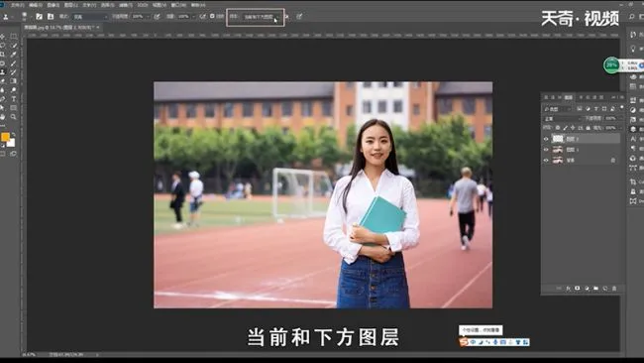Screen dimensions: 644x363
Task: Click the background white color swatch
Action: [11, 143]
